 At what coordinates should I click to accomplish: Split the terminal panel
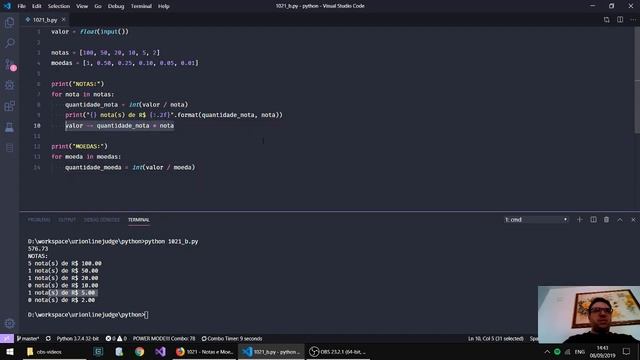coord(593,220)
